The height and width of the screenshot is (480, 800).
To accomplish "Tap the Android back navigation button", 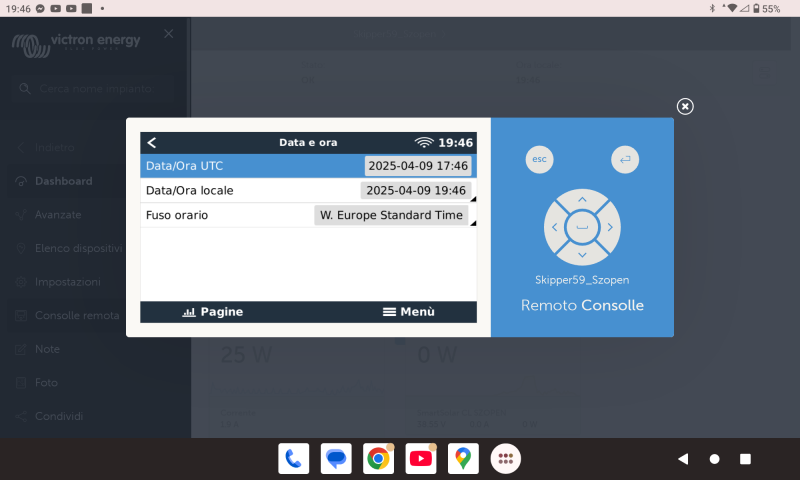I will pyautogui.click(x=683, y=459).
